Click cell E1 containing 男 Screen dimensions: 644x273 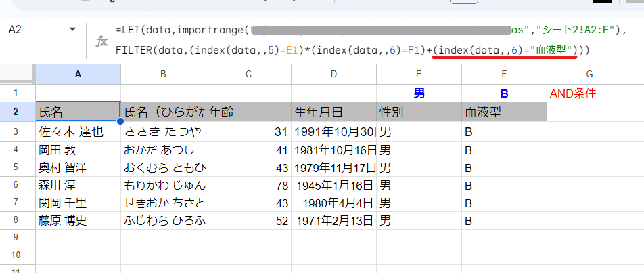tap(419, 93)
